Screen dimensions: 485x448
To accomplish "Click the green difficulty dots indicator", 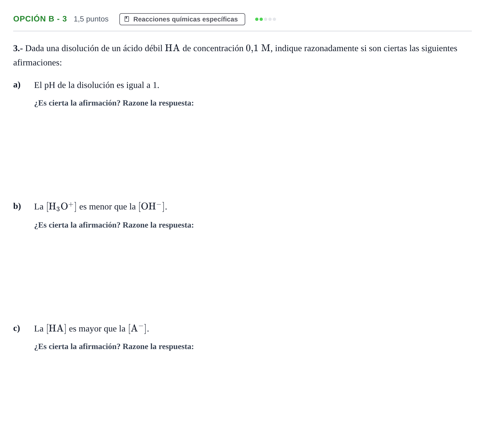I will click(x=265, y=19).
